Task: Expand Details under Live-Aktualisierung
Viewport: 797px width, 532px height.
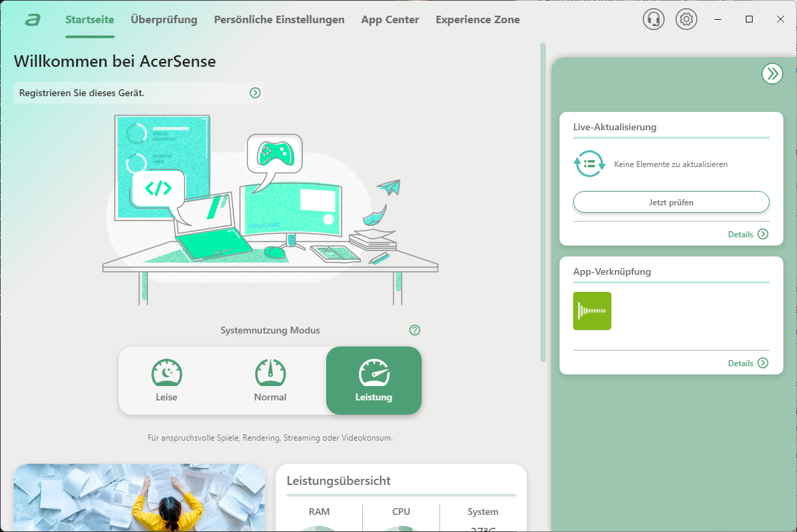Action: coord(748,234)
